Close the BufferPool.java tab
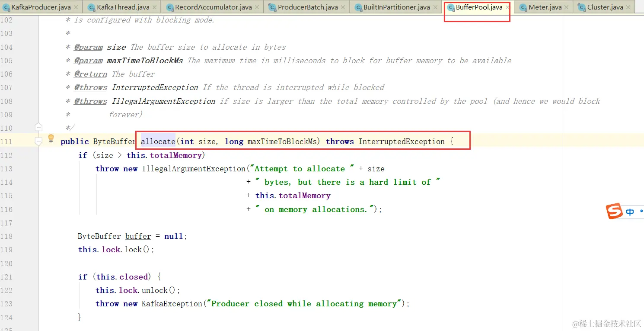This screenshot has height=331, width=644. [x=507, y=7]
